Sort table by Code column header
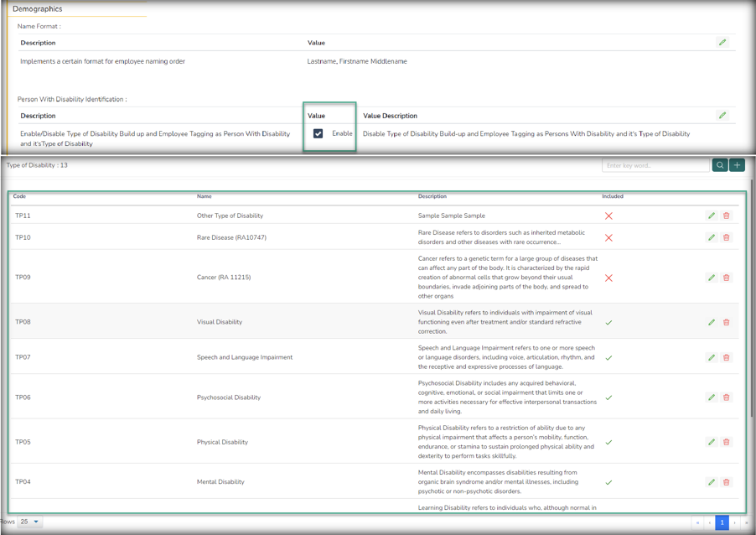 coord(20,197)
